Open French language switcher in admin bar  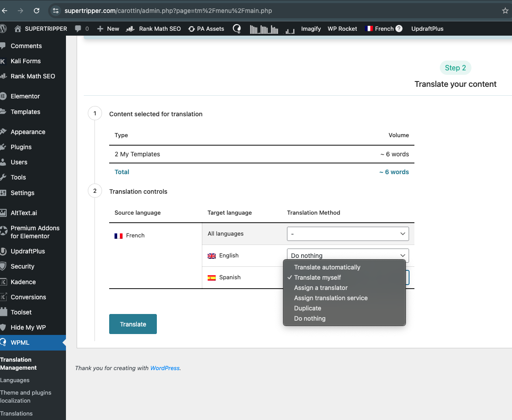[x=379, y=29]
